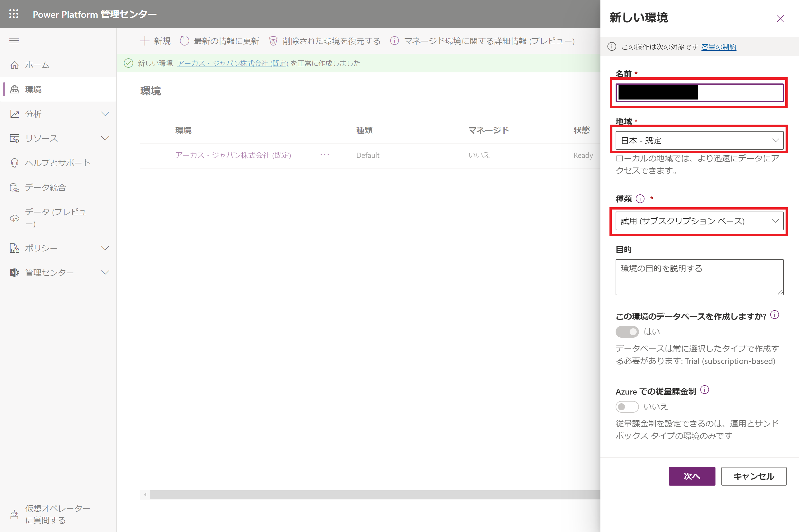799x532 pixels.
Task: Click info icon beside この操作は次の対象です
Action: tap(612, 47)
